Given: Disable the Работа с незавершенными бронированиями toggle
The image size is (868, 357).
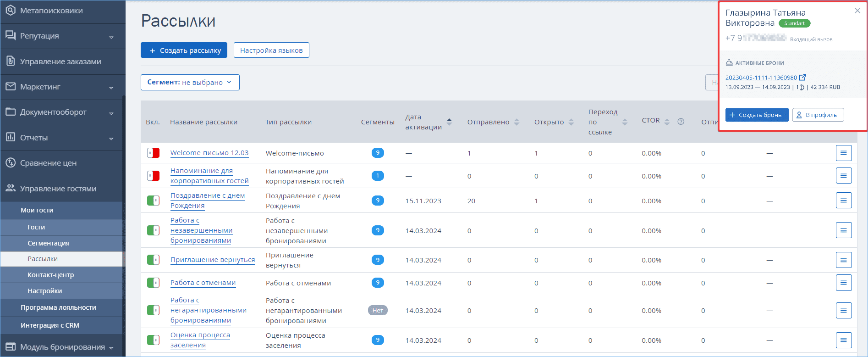Looking at the screenshot, I should pyautogui.click(x=153, y=230).
